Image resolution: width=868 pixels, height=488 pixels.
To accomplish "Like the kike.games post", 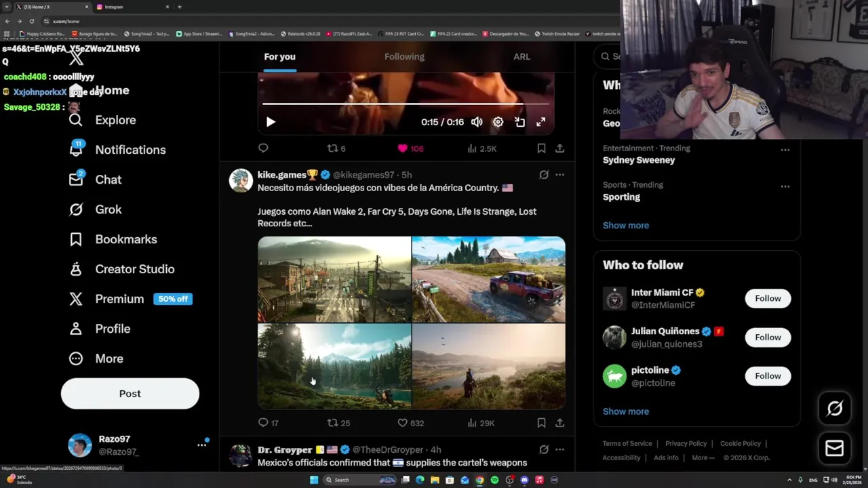I will pyautogui.click(x=410, y=423).
